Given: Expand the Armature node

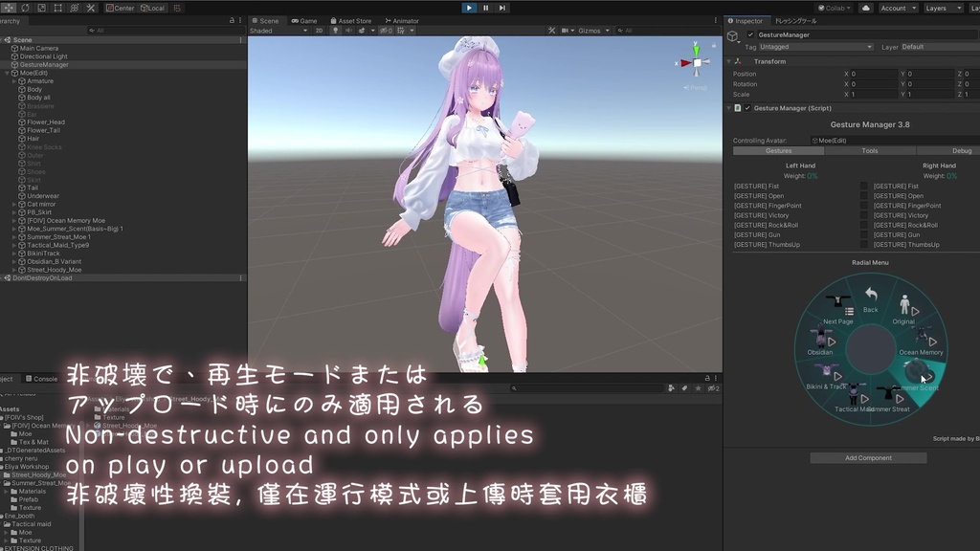Looking at the screenshot, I should click(14, 81).
